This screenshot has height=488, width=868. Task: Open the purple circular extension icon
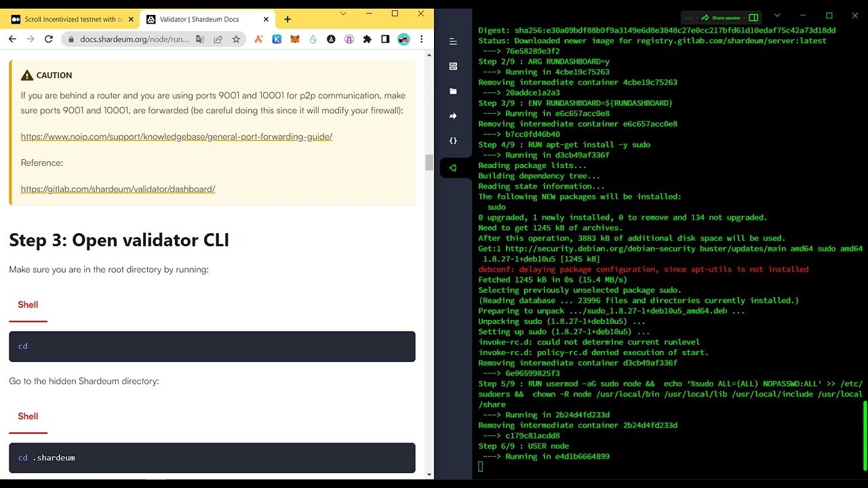349,39
